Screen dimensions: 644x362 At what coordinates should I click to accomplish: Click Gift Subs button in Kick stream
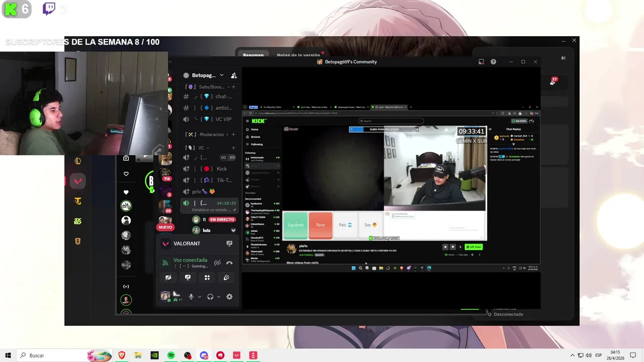[473, 247]
